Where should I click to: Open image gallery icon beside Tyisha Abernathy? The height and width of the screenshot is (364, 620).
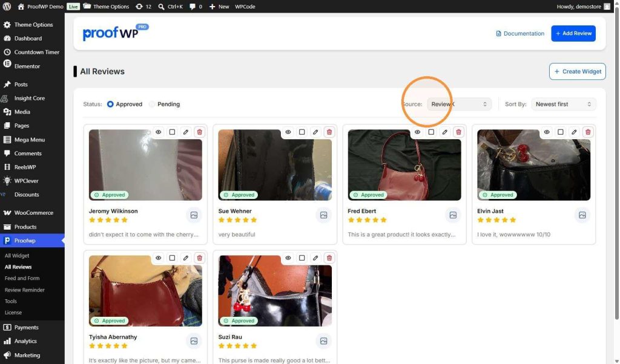click(194, 341)
